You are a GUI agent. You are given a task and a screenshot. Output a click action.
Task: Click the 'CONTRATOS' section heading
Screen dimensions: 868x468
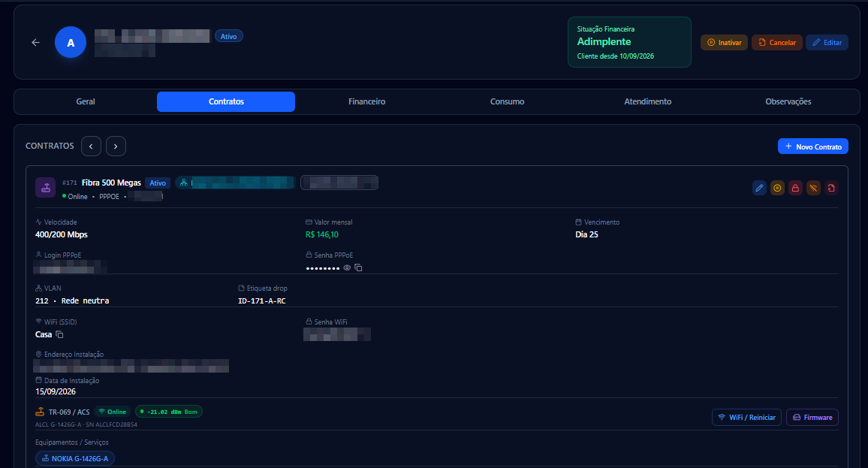(50, 146)
